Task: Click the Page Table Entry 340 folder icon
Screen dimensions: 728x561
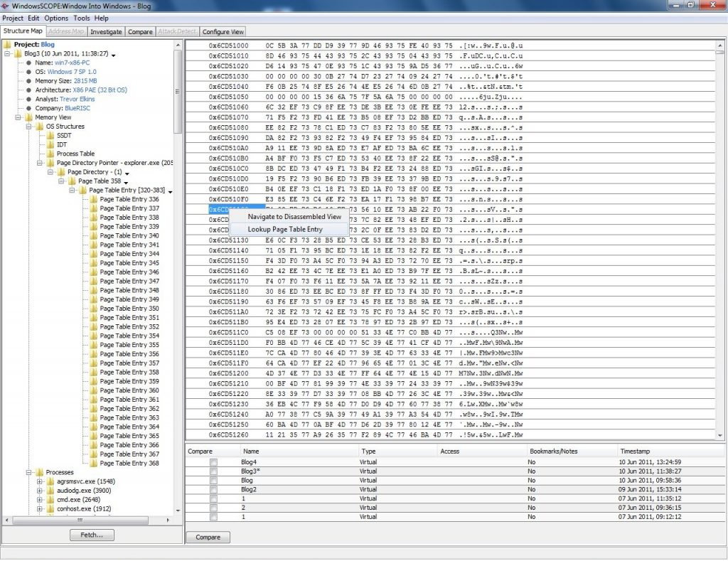Action: click(93, 236)
